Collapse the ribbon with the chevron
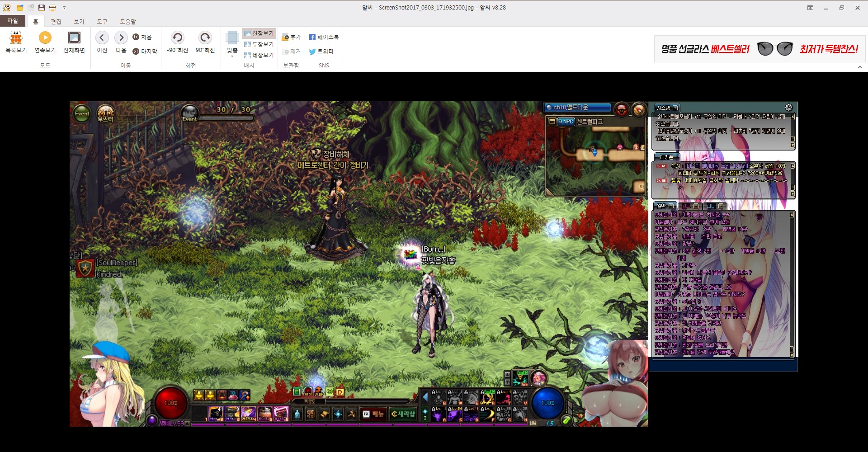The image size is (868, 452). 860,67
